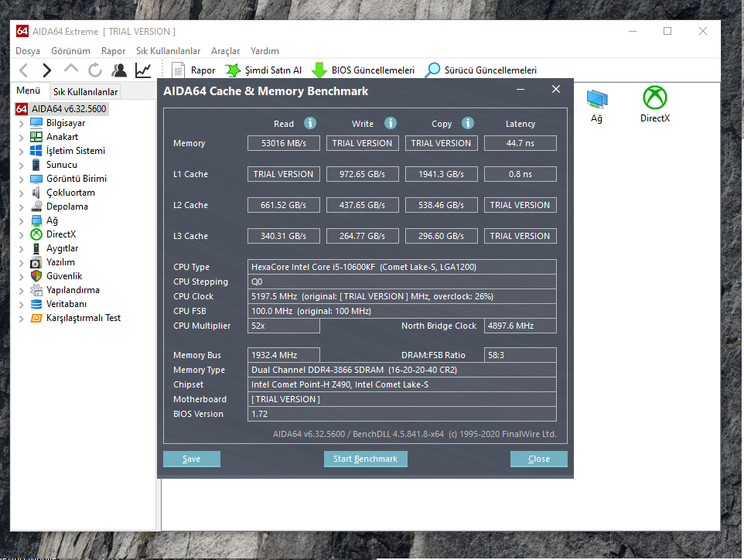
Task: Click the Save button in benchmark dialog
Action: coord(191,459)
